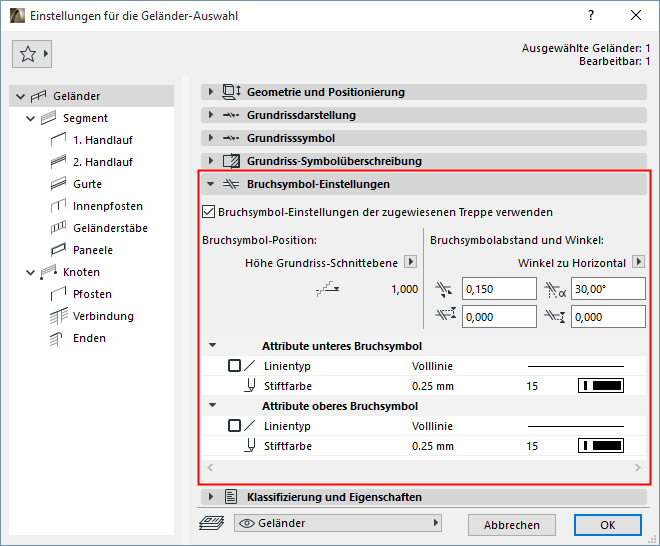Click the Paneele icon

59,250
